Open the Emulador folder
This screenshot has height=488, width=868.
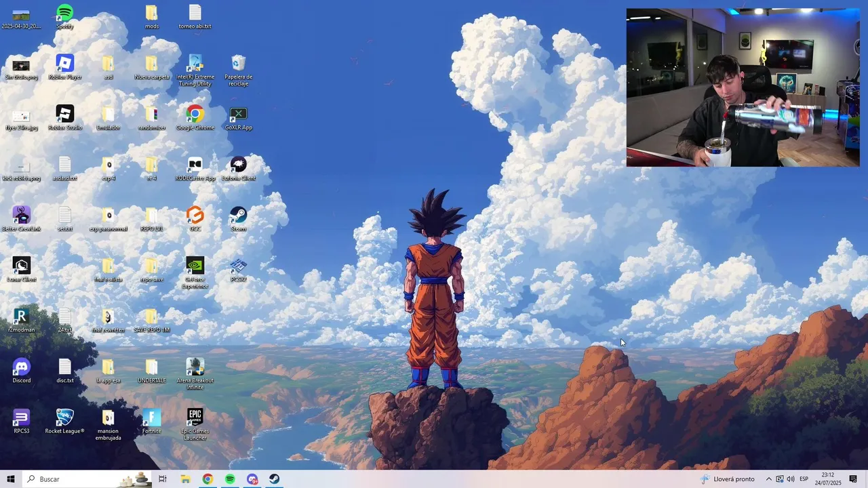(x=108, y=118)
